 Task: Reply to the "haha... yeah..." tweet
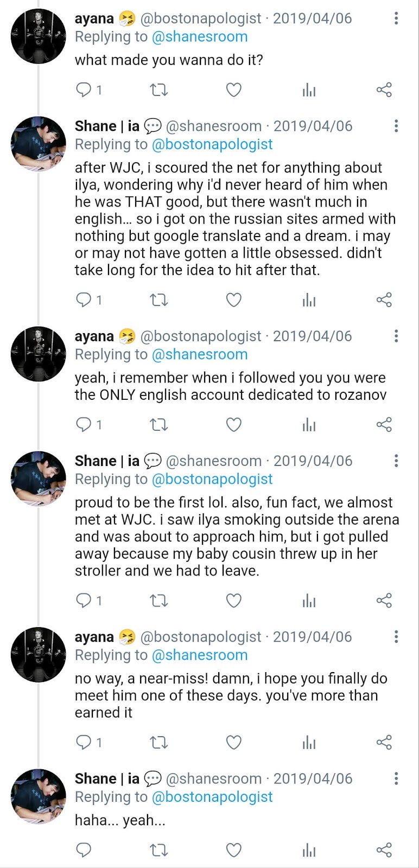(x=84, y=850)
